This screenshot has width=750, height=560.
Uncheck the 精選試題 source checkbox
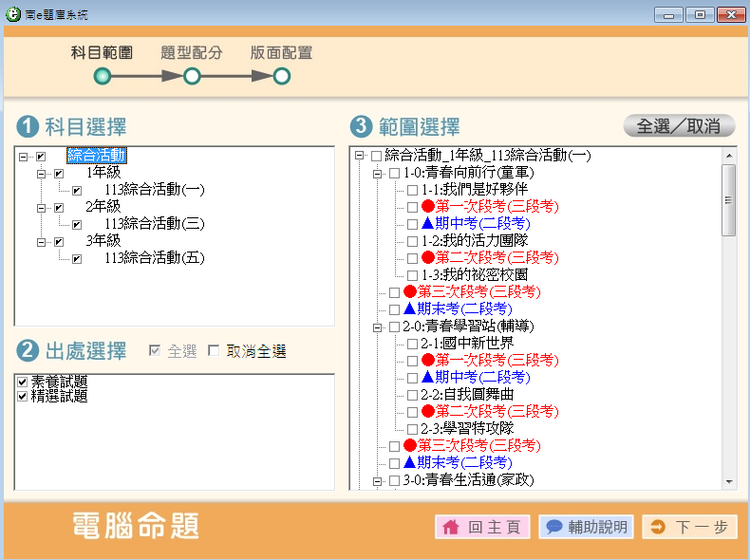pyautogui.click(x=22, y=396)
